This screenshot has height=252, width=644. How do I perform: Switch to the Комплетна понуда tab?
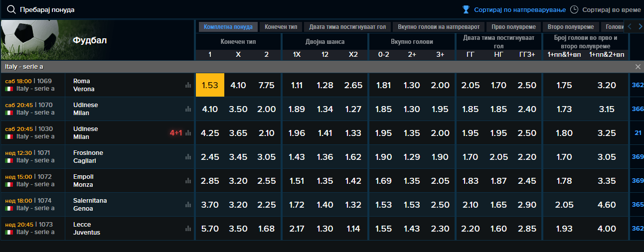[228, 27]
